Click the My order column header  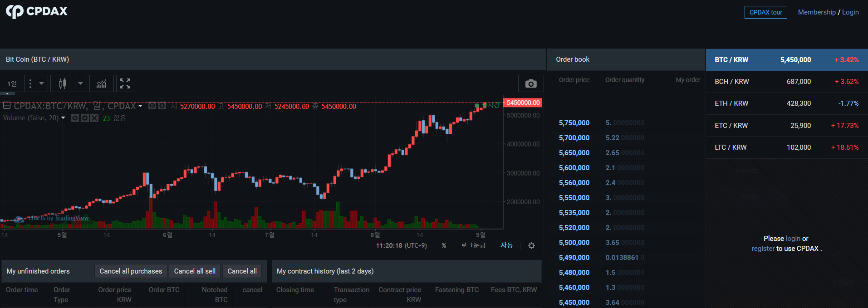point(688,80)
